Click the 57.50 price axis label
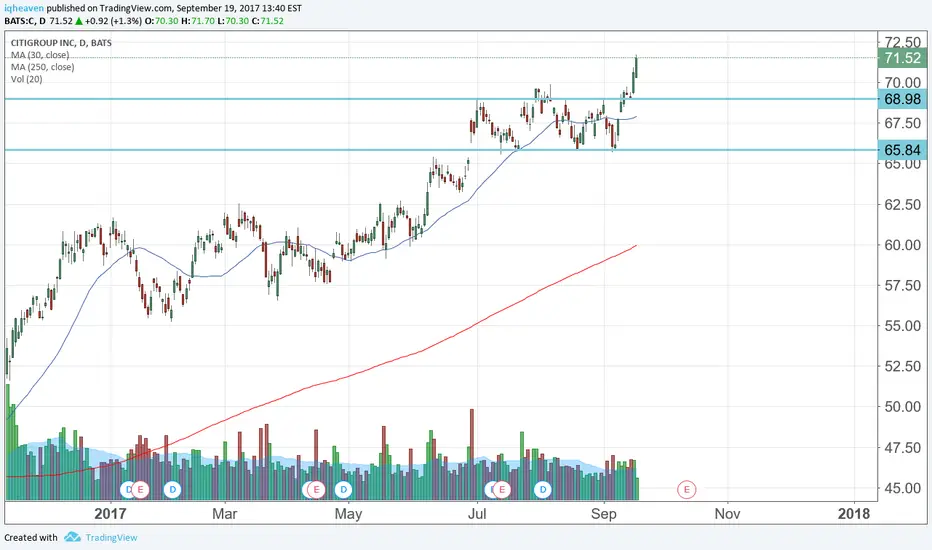932x550 pixels. pyautogui.click(x=902, y=285)
